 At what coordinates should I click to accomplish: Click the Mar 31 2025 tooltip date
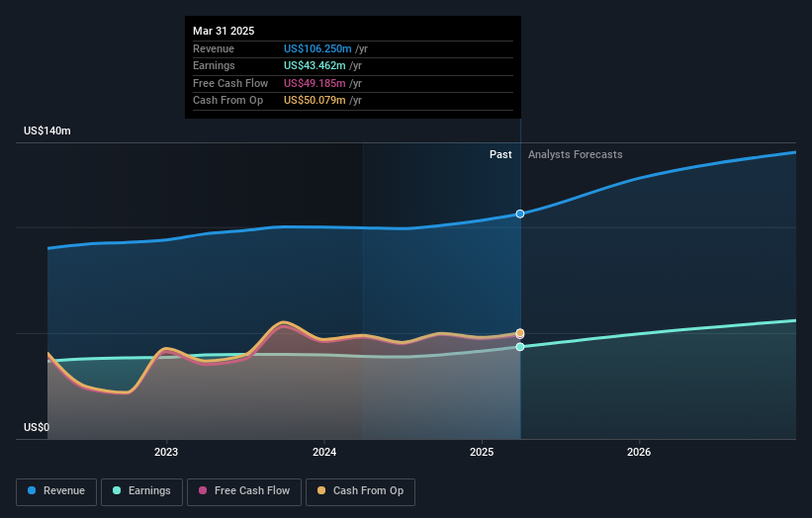click(x=224, y=31)
